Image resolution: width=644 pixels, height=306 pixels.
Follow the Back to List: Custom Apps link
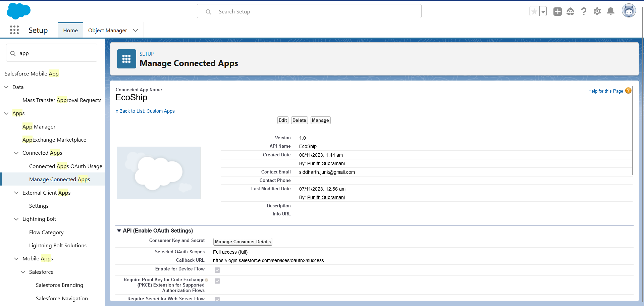point(145,111)
